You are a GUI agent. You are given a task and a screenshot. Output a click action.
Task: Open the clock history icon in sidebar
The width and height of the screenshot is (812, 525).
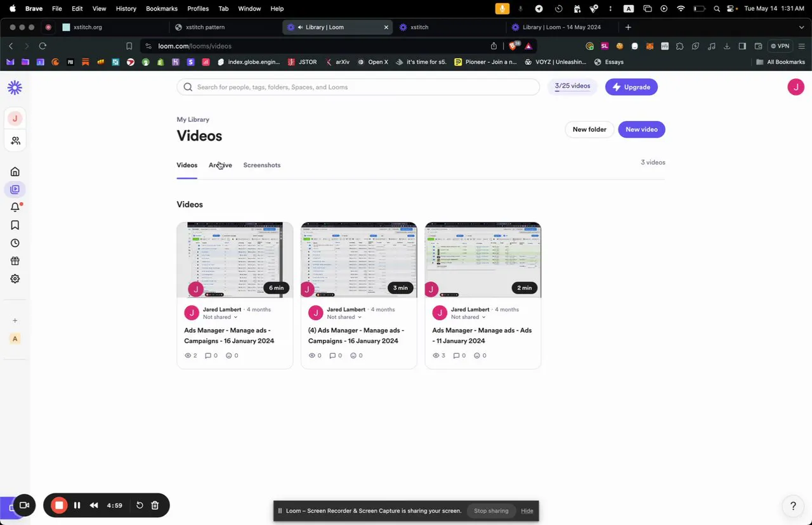15,243
